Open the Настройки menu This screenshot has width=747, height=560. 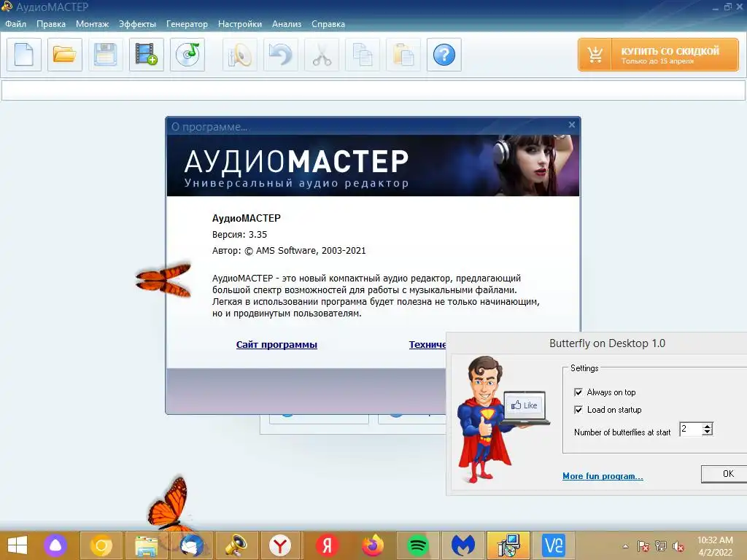pos(239,24)
